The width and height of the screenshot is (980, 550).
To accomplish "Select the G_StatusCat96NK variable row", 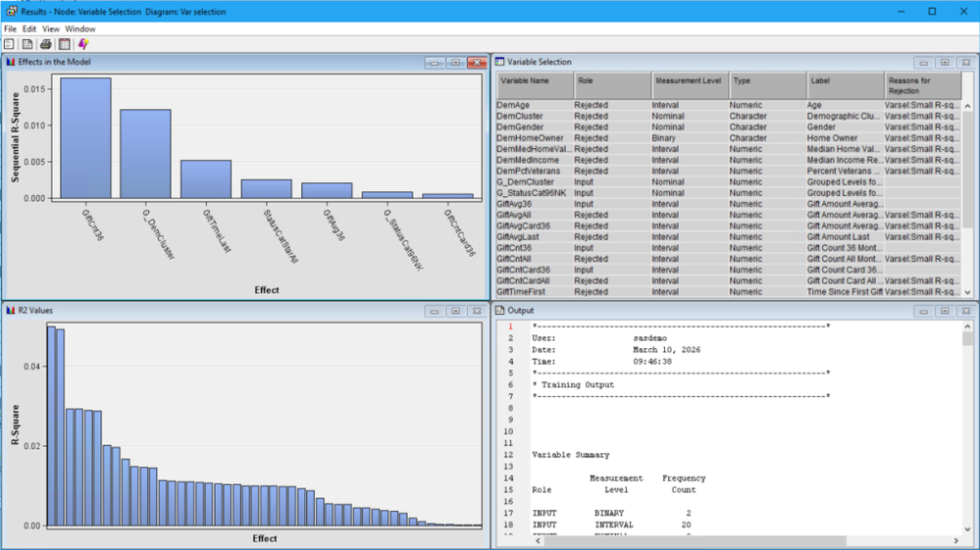I will pos(729,193).
